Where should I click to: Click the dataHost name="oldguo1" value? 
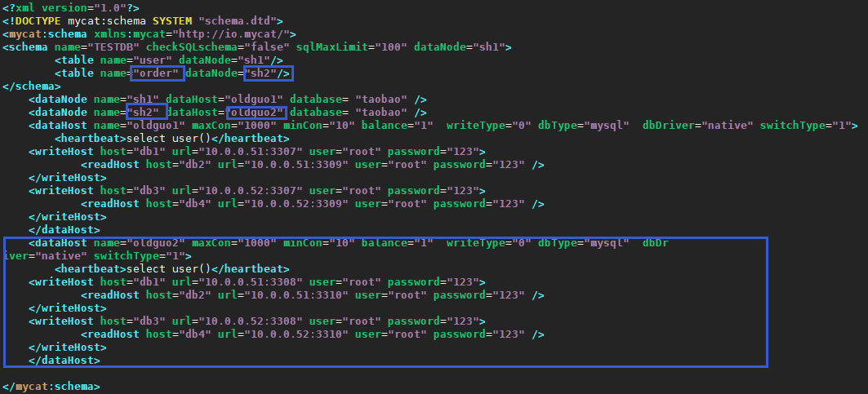[156, 126]
